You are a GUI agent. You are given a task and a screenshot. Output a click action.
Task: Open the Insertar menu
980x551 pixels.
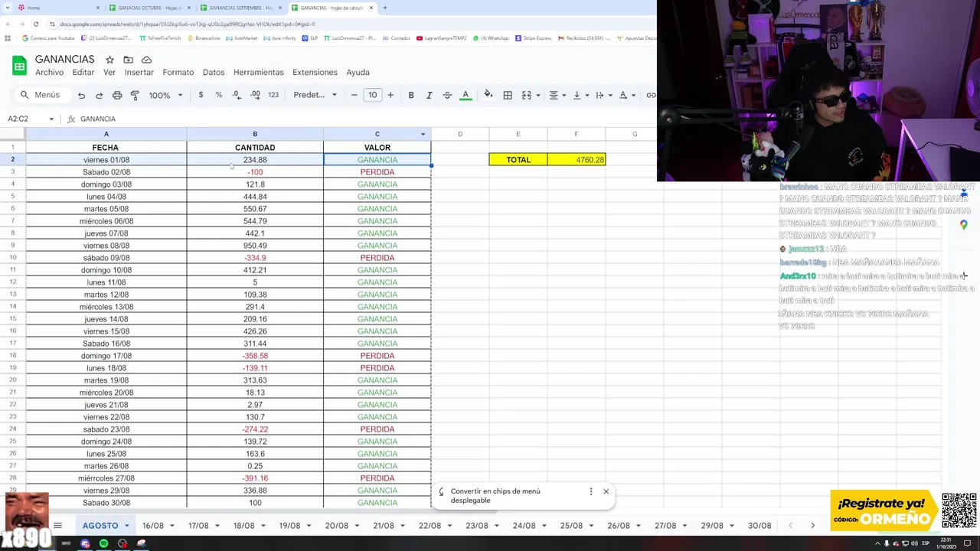click(139, 72)
